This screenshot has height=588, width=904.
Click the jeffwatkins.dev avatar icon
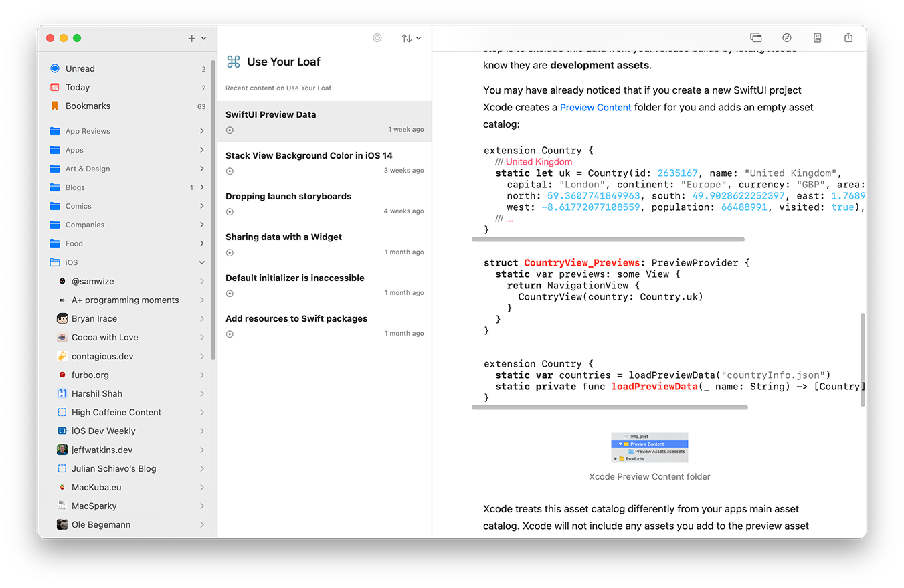pos(62,450)
